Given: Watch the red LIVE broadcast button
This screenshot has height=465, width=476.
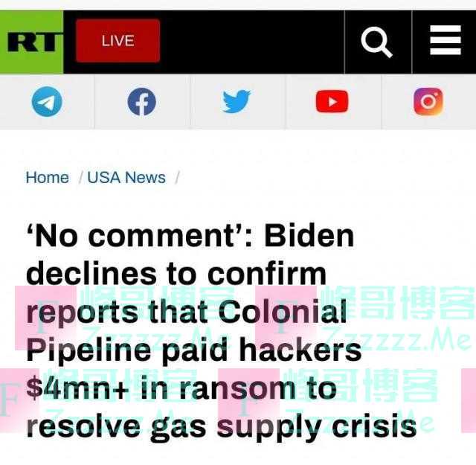Looking at the screenshot, I should 118,41.
